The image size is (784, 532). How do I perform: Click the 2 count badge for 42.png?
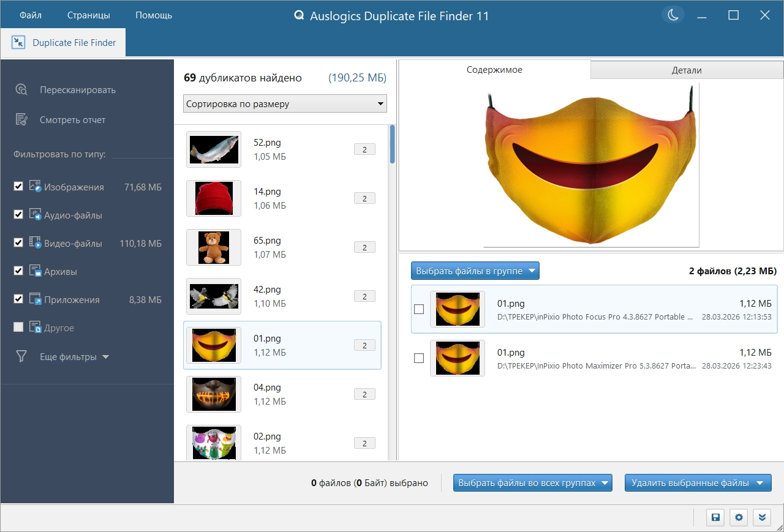[364, 296]
